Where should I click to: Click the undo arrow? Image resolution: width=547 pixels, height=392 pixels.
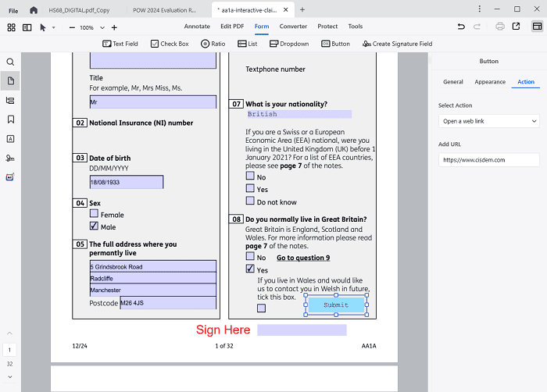[x=461, y=27]
